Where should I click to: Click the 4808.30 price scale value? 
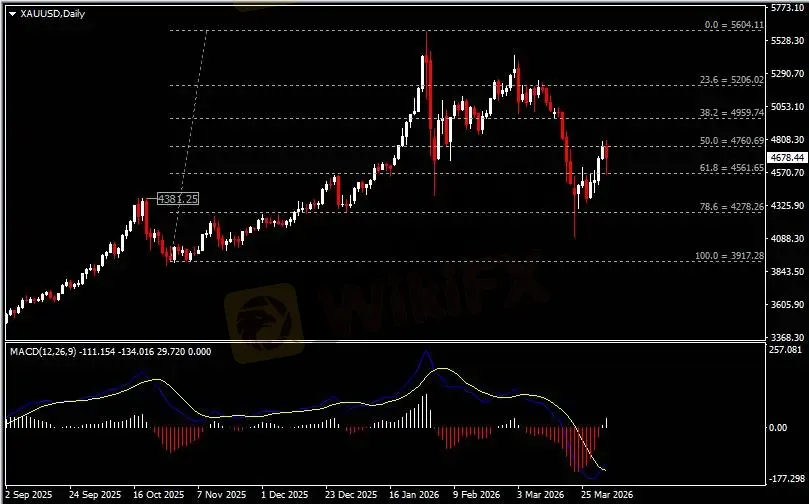click(788, 139)
